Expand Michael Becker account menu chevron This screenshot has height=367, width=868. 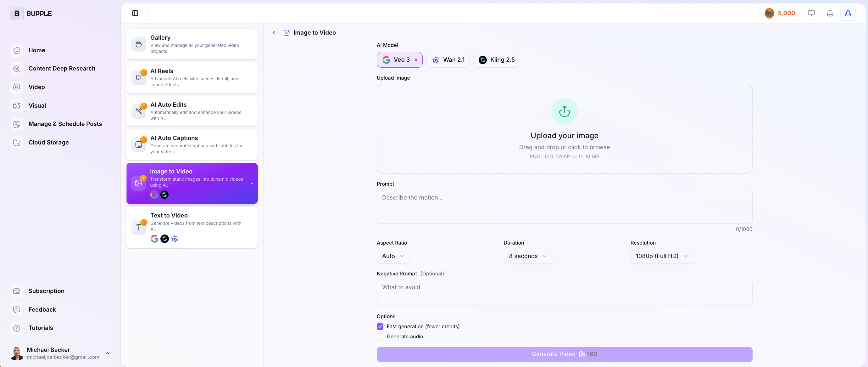click(x=108, y=353)
